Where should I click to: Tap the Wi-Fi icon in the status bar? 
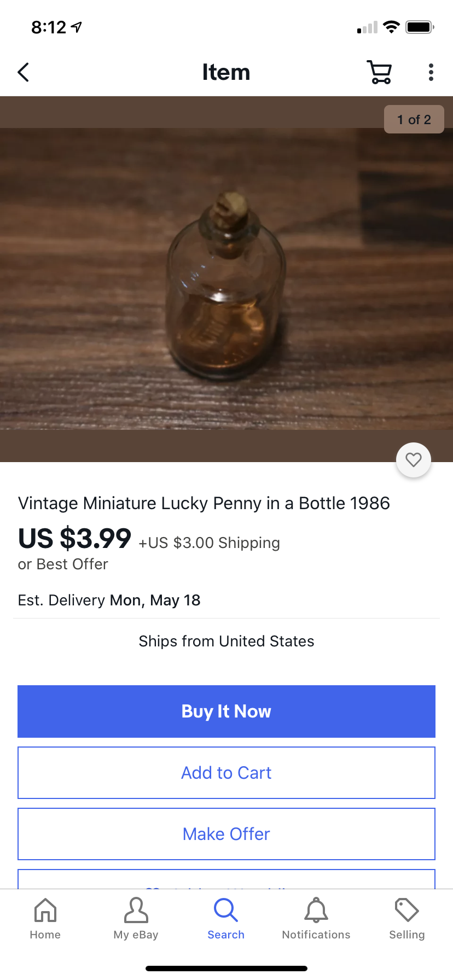(x=391, y=27)
